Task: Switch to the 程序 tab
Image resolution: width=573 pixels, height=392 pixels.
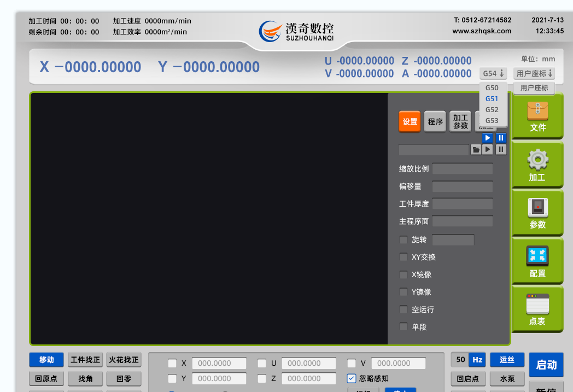Action: click(435, 121)
